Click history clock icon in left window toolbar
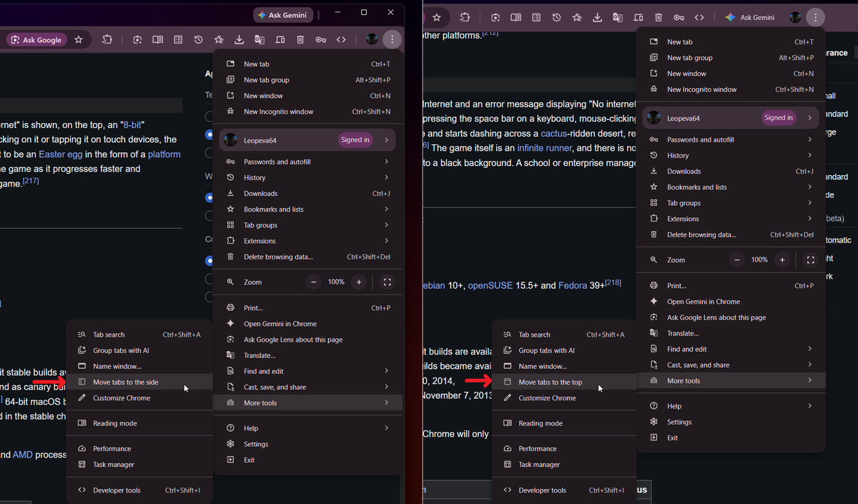The height and width of the screenshot is (504, 858). pyautogui.click(x=199, y=40)
